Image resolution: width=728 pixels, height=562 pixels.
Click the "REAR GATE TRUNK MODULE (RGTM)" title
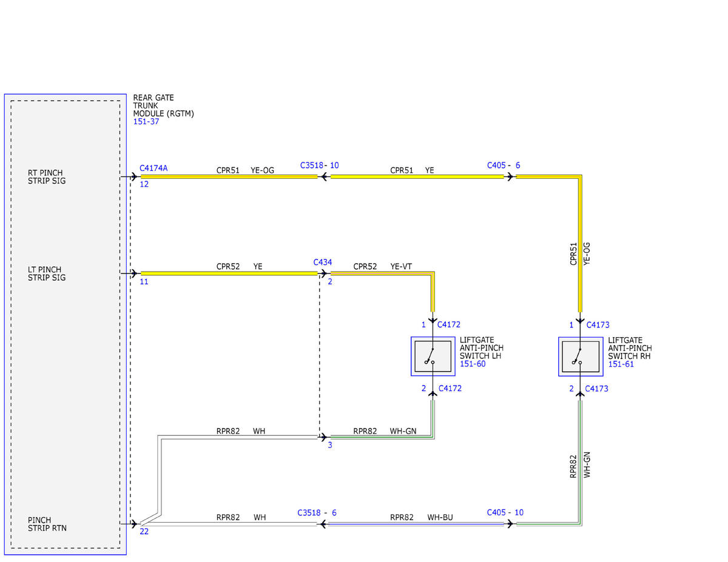pyautogui.click(x=164, y=105)
